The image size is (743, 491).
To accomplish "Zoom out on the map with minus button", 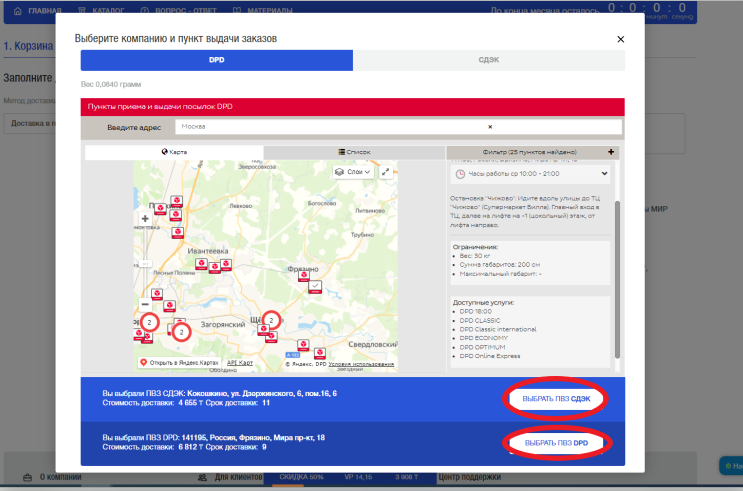I will click(x=145, y=304).
